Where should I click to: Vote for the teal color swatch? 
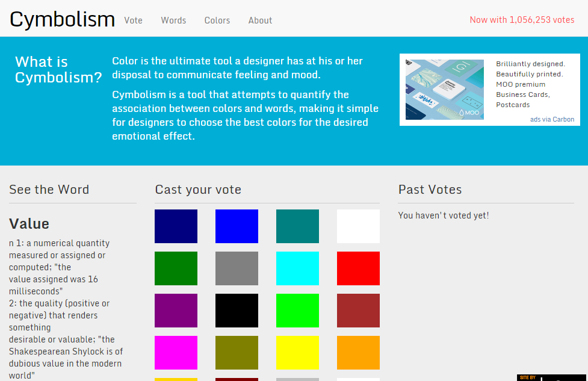297,226
